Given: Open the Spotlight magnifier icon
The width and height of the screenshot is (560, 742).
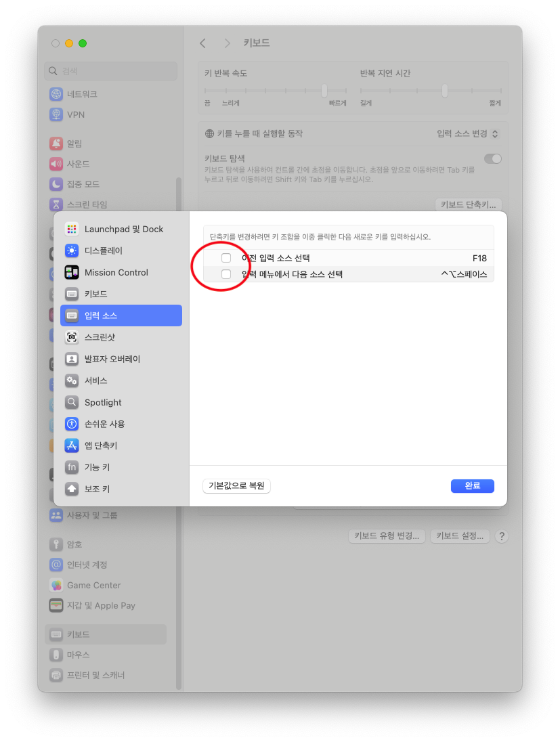Looking at the screenshot, I should (72, 403).
